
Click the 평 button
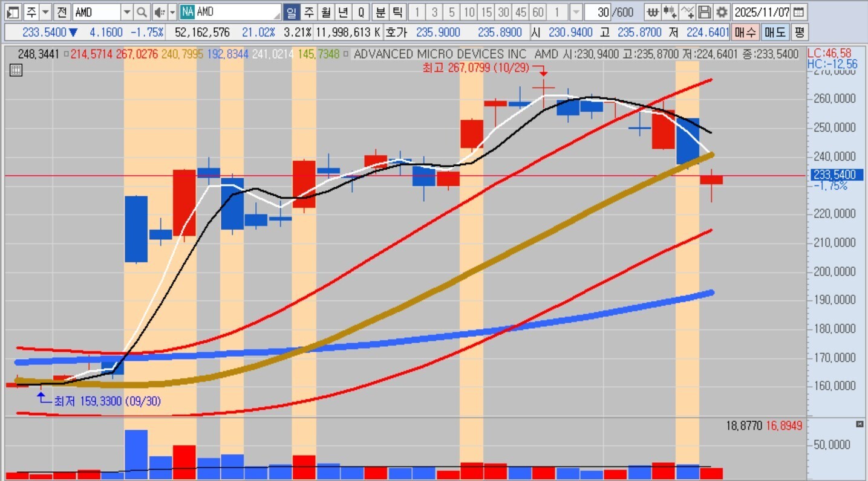coord(799,32)
